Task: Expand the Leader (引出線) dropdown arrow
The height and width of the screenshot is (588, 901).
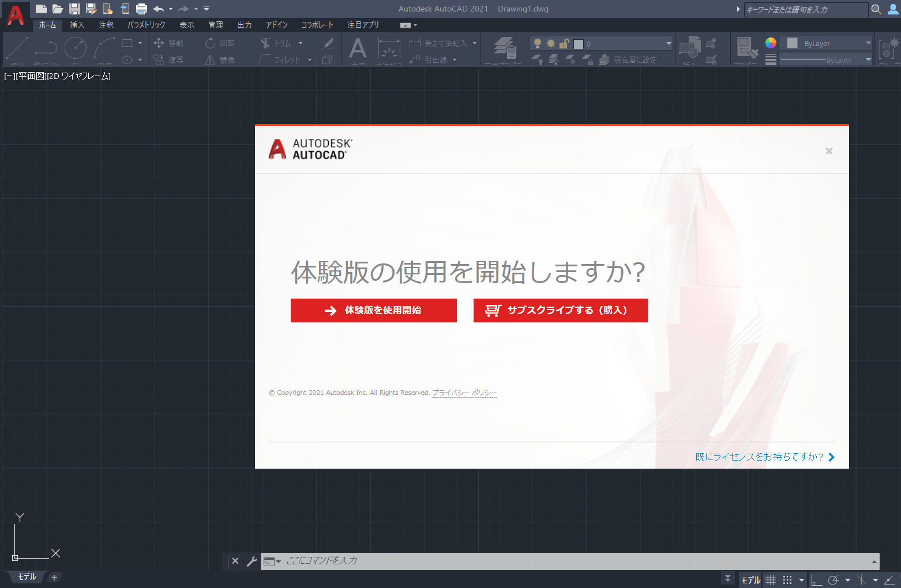Action: [455, 59]
